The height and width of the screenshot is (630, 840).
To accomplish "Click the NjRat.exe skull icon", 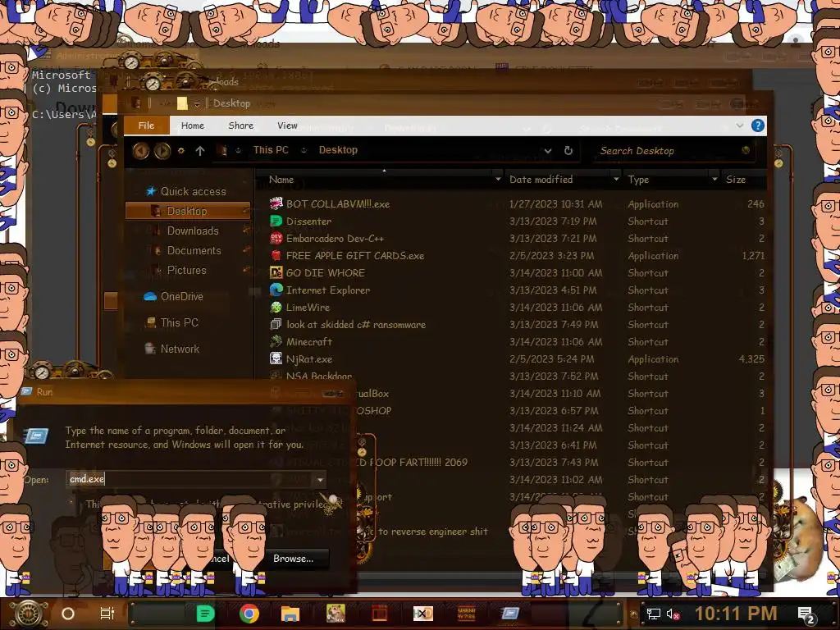I will [276, 358].
